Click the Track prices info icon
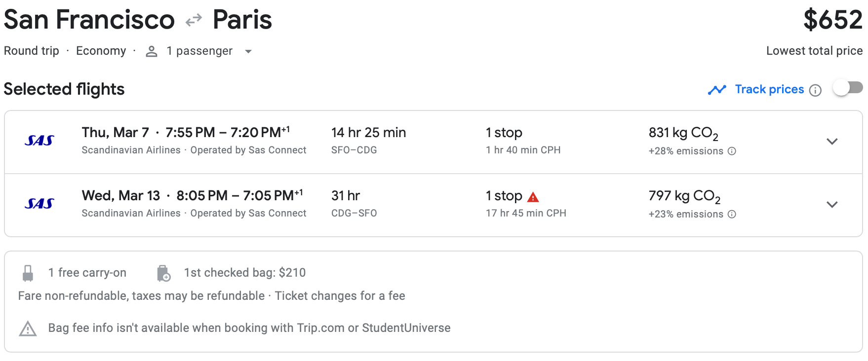868x361 pixels. pos(815,90)
